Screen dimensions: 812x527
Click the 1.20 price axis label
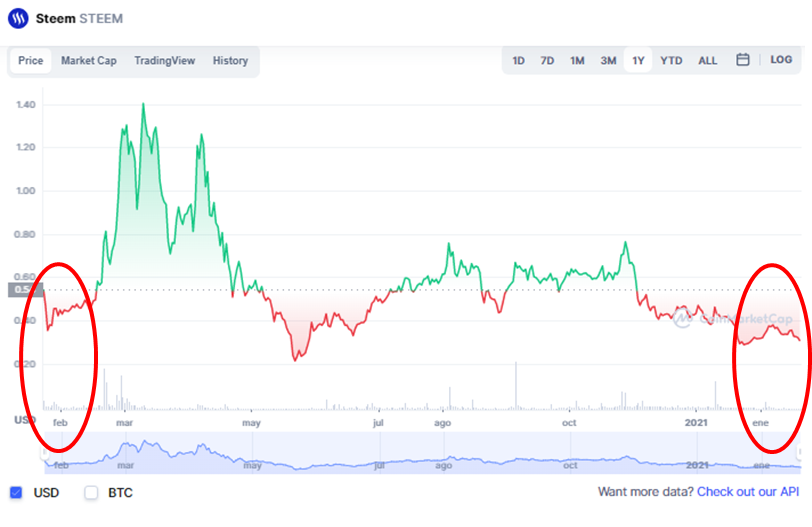(26, 148)
